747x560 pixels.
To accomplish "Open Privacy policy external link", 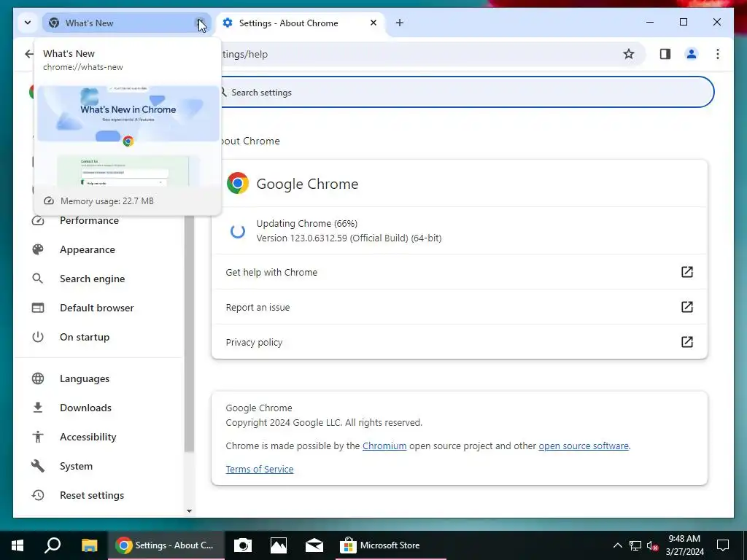I will 687,341.
